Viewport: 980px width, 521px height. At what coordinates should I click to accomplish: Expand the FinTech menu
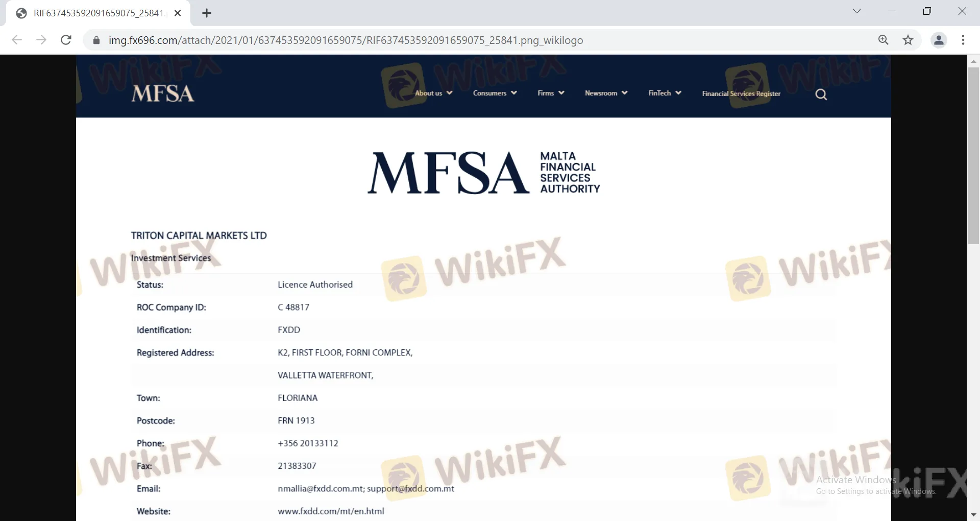pyautogui.click(x=665, y=93)
